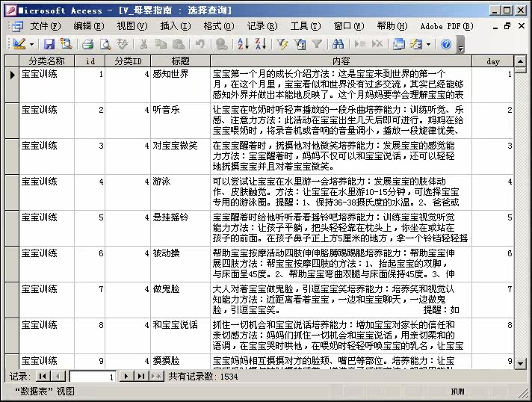Image resolution: width=532 pixels, height=402 pixels.
Task: Open the 记录(R) menu
Action: tap(262, 26)
